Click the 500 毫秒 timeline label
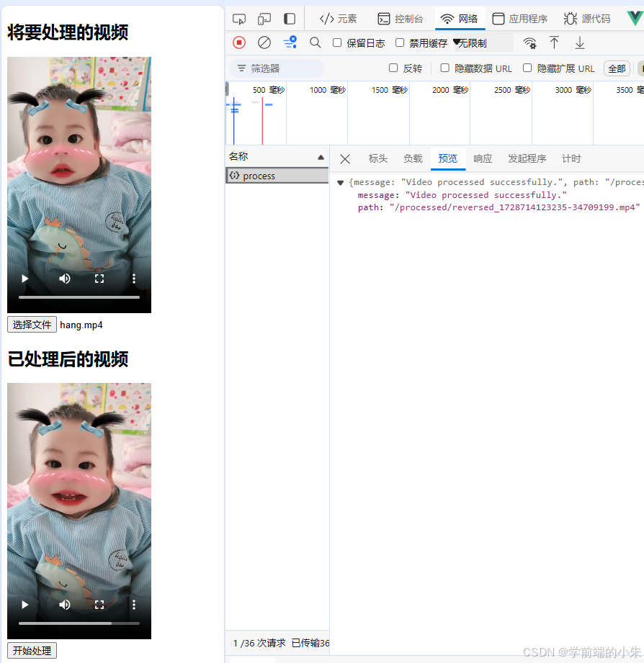644x663 pixels. pyautogui.click(x=268, y=90)
